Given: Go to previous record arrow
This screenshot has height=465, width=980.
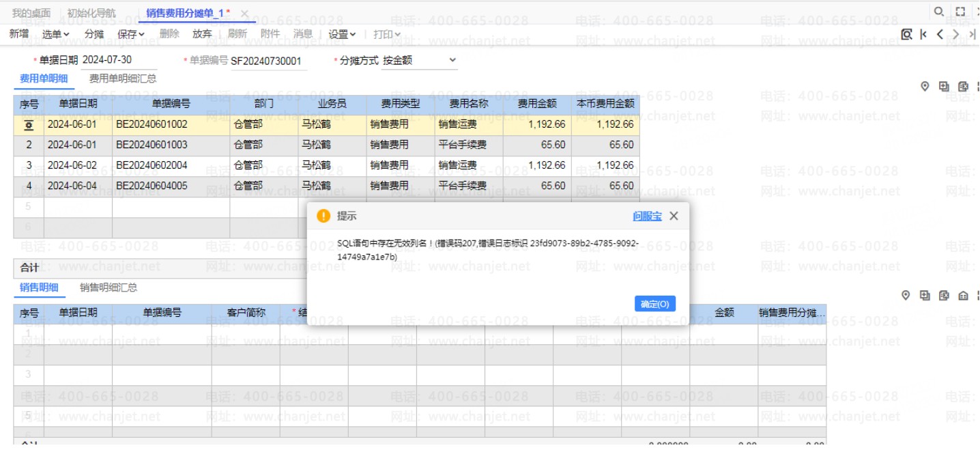Looking at the screenshot, I should [940, 34].
